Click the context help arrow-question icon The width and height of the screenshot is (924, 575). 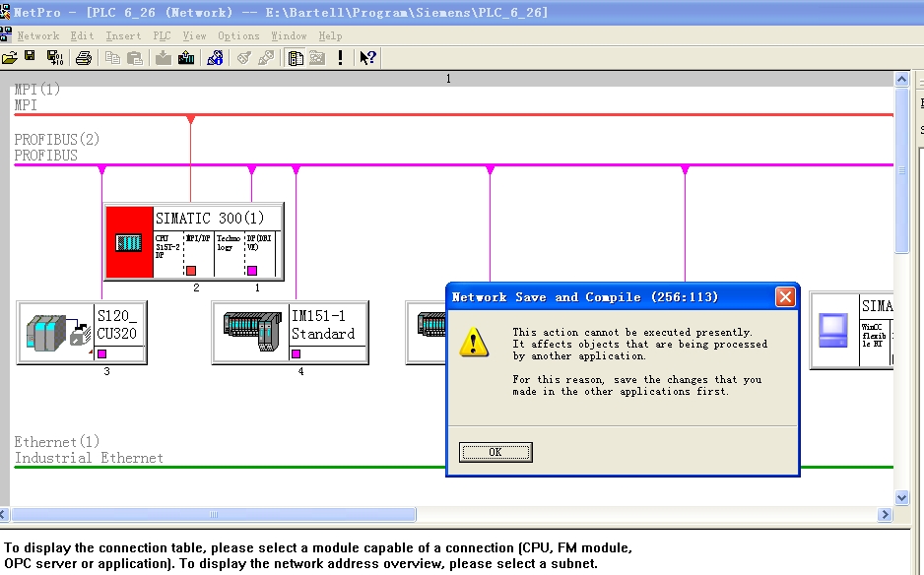tap(367, 58)
